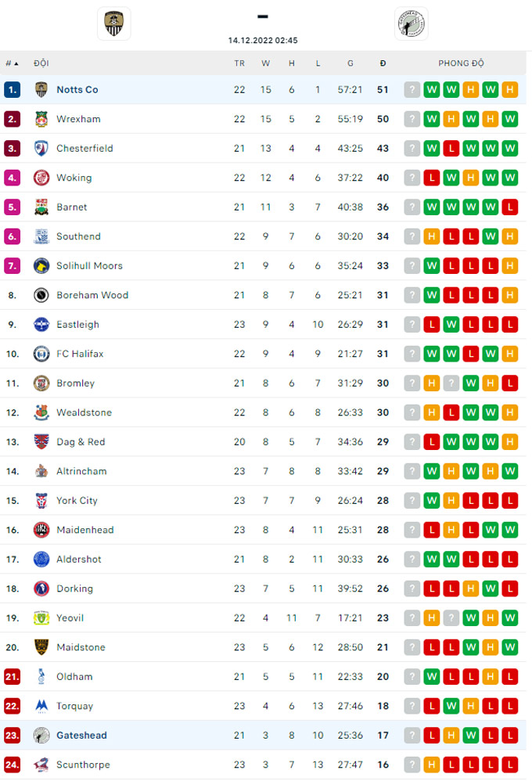Sort standings by Đ points column

click(x=383, y=63)
